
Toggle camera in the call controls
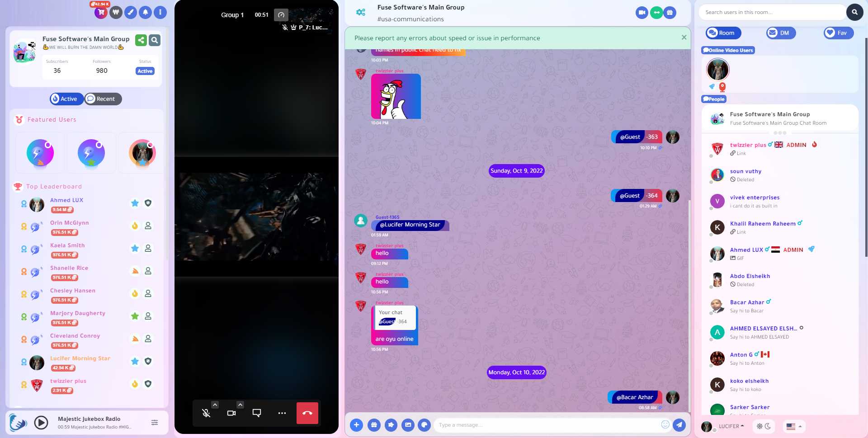231,413
